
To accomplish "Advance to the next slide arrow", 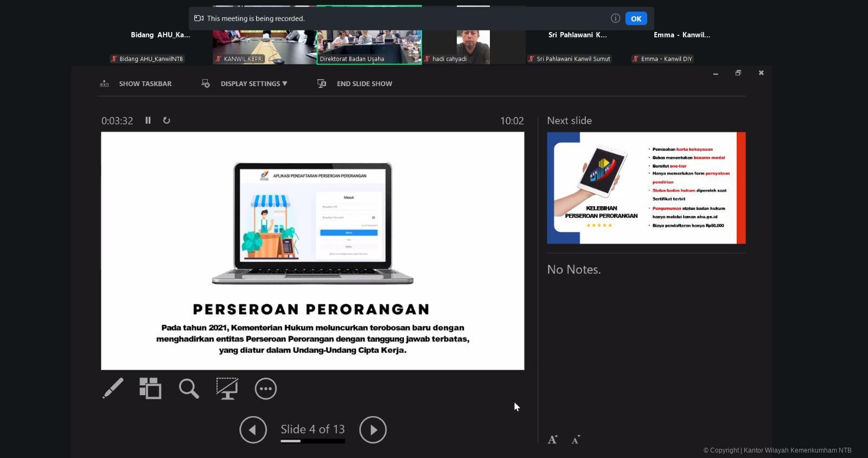I will pos(373,430).
